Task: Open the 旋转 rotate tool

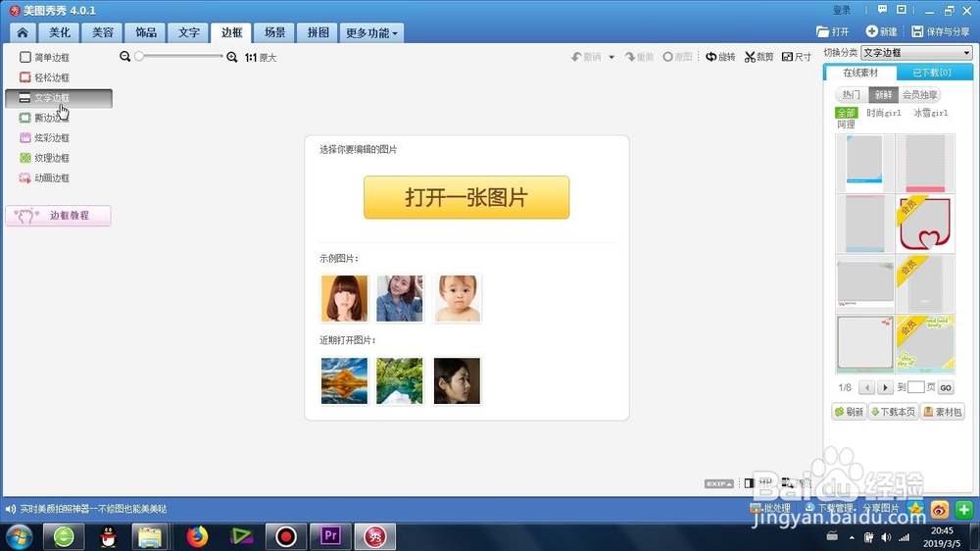Action: (x=720, y=57)
